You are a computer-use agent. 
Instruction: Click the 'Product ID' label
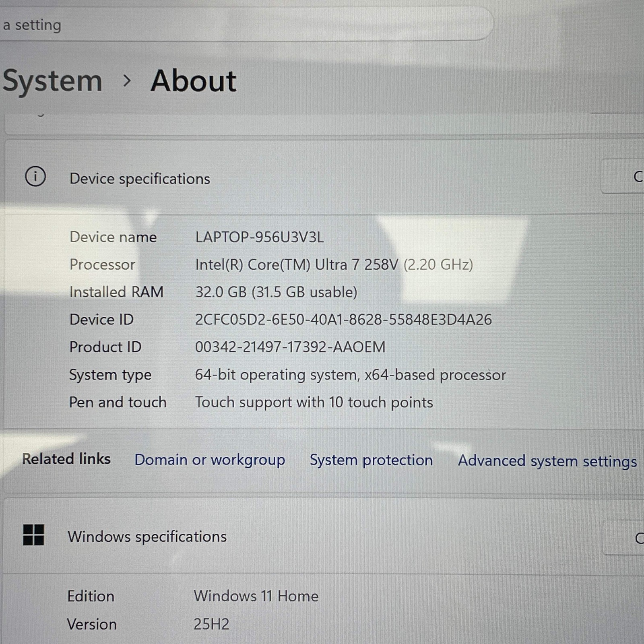pyautogui.click(x=105, y=347)
